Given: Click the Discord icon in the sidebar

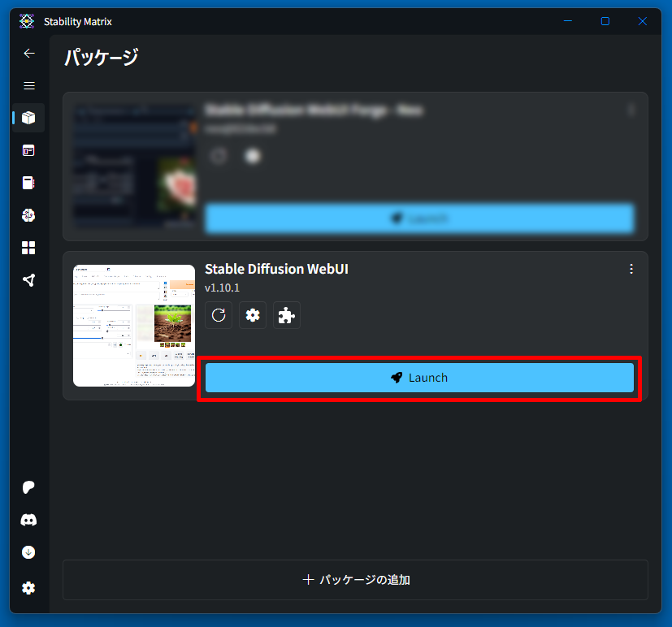Looking at the screenshot, I should pyautogui.click(x=29, y=520).
